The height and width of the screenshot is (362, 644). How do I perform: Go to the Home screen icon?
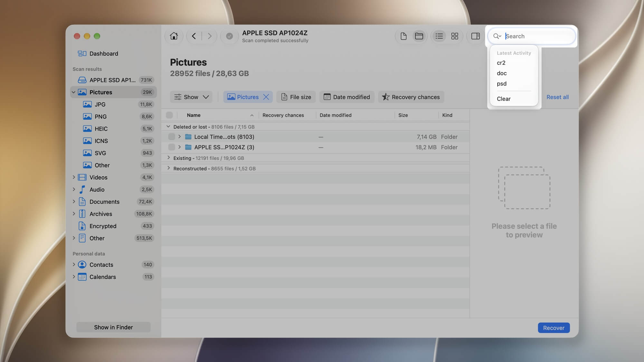(x=174, y=36)
